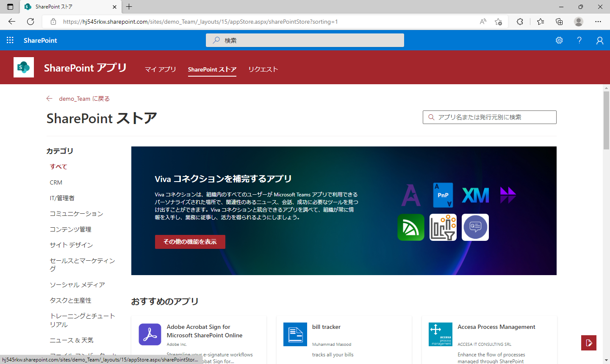610x364 pixels.
Task: Select the すべて category
Action: pos(58,167)
